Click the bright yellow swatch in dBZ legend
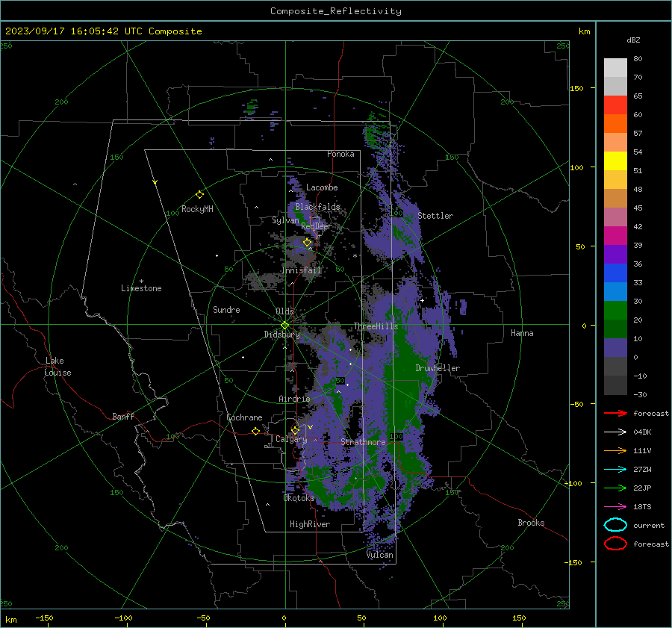This screenshot has height=628, width=672. pos(615,161)
